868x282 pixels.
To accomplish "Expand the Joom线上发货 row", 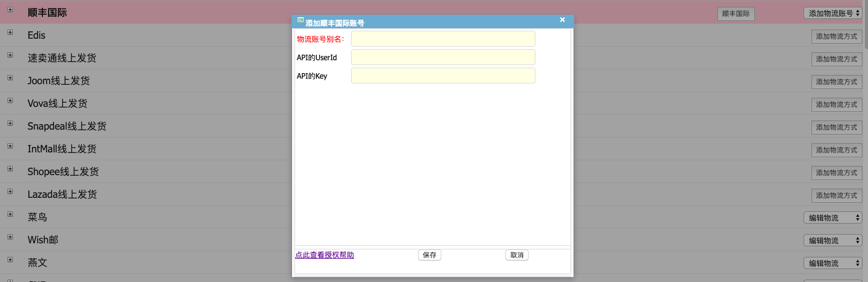I will [10, 78].
